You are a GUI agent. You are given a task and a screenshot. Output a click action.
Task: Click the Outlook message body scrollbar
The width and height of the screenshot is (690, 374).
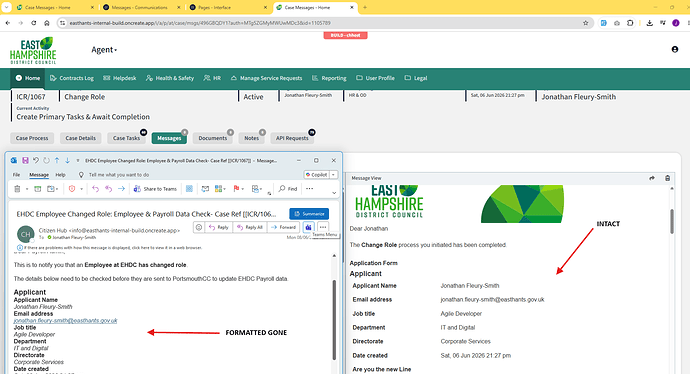pos(334,319)
